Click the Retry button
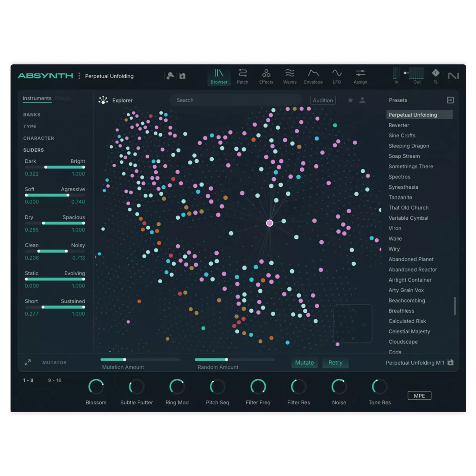Image resolution: width=476 pixels, height=476 pixels. [335, 363]
